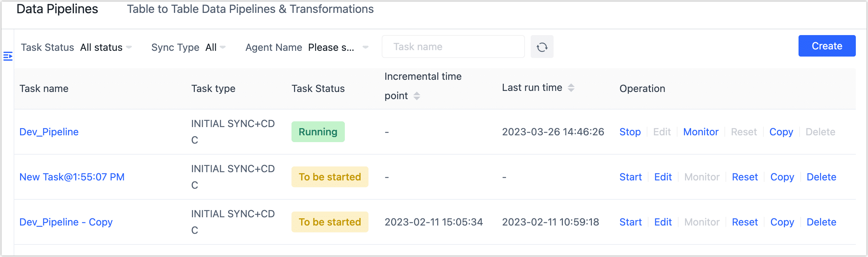Delete the New Task@1:55:07 PM task

tap(821, 177)
